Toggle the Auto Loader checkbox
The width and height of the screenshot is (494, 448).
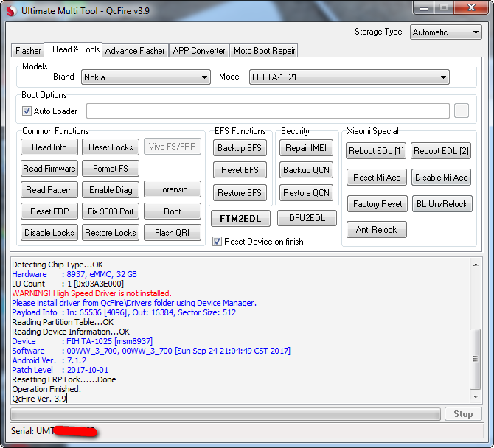pos(27,111)
